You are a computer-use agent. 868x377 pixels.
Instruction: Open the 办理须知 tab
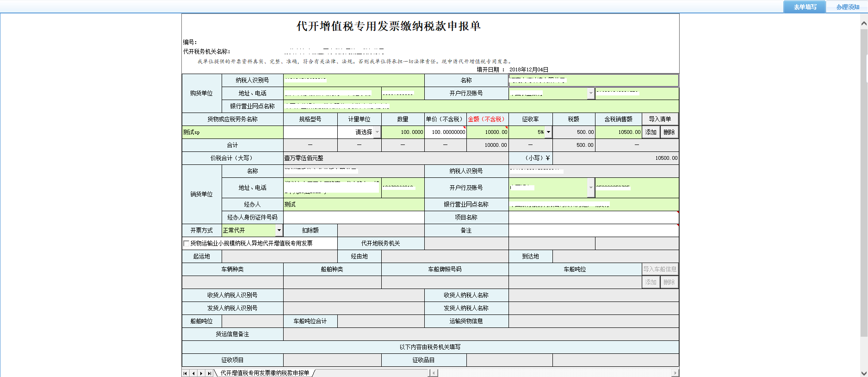point(847,7)
